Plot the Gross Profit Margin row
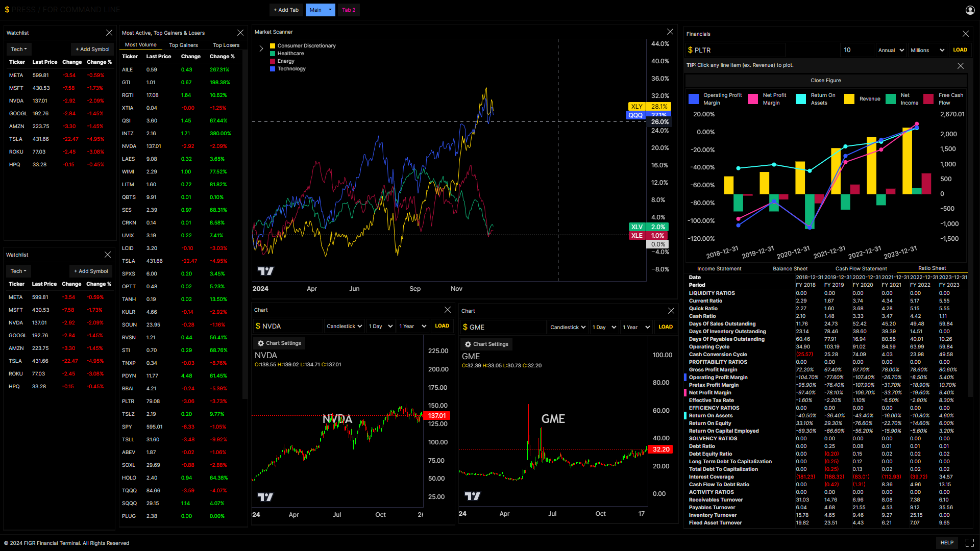The image size is (980, 551). point(826,370)
